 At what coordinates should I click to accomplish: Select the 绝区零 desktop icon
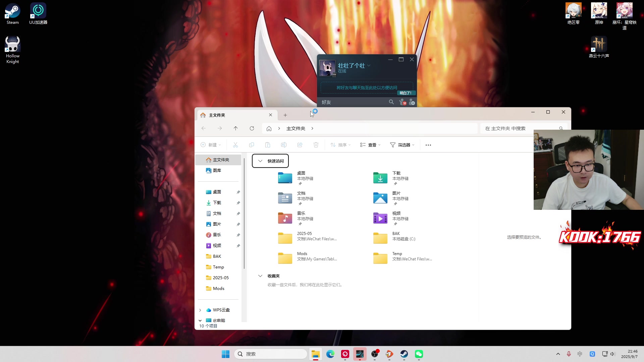tap(573, 14)
